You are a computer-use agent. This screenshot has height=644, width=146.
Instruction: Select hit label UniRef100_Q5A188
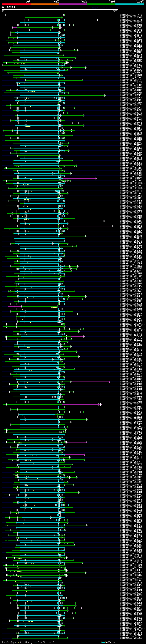pyautogui.click(x=131, y=30)
